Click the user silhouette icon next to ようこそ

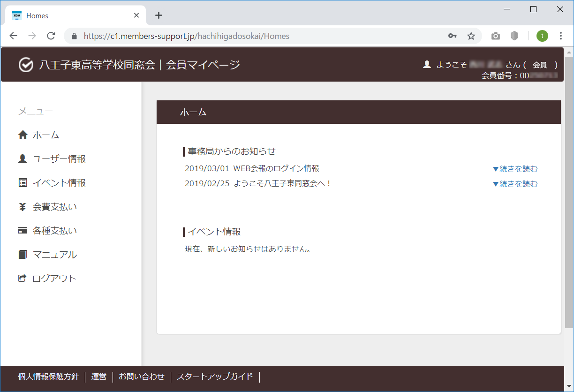pyautogui.click(x=427, y=64)
